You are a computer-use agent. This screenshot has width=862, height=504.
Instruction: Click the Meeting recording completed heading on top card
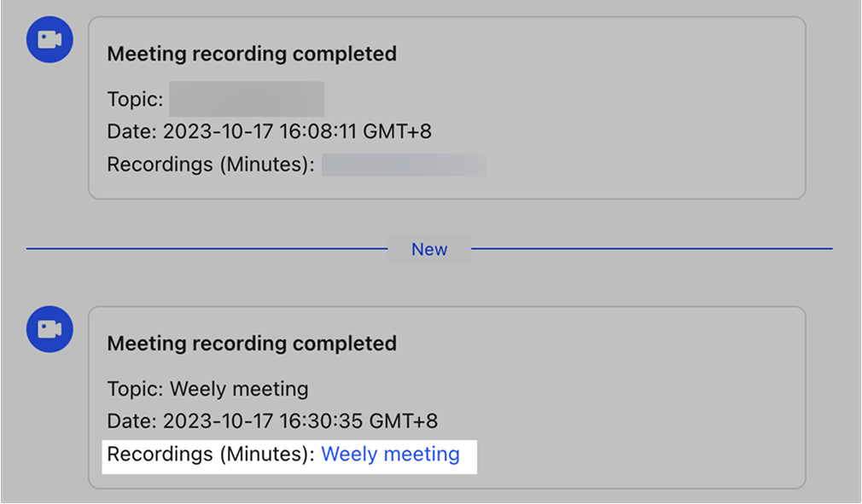pyautogui.click(x=252, y=53)
